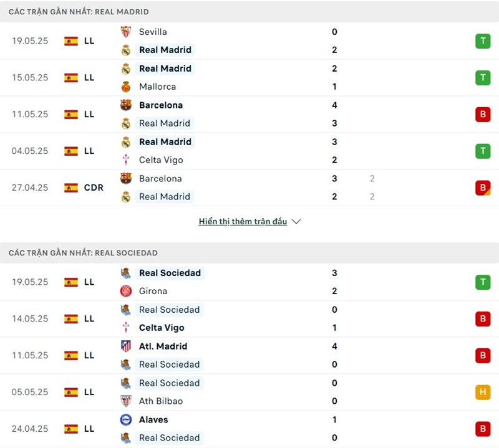Click red B badge for Alaves match
499x448 pixels.
[x=482, y=429]
